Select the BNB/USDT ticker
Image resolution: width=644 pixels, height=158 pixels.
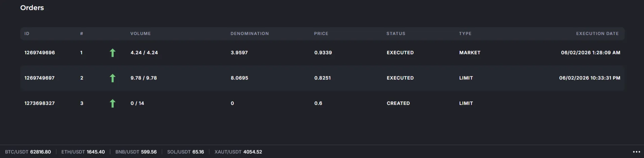point(136,152)
